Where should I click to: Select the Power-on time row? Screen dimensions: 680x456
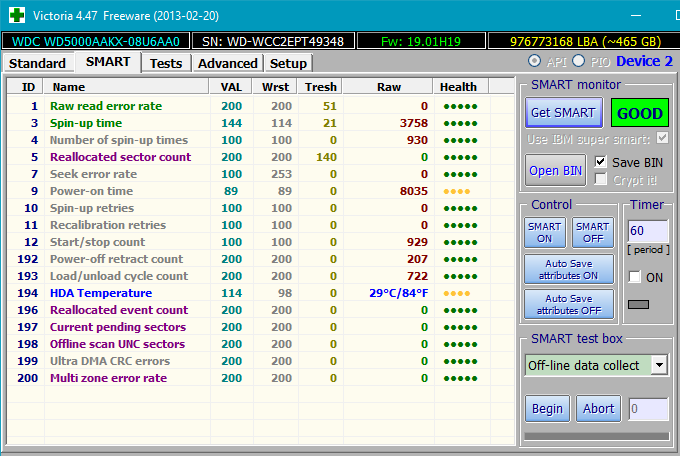[260, 191]
